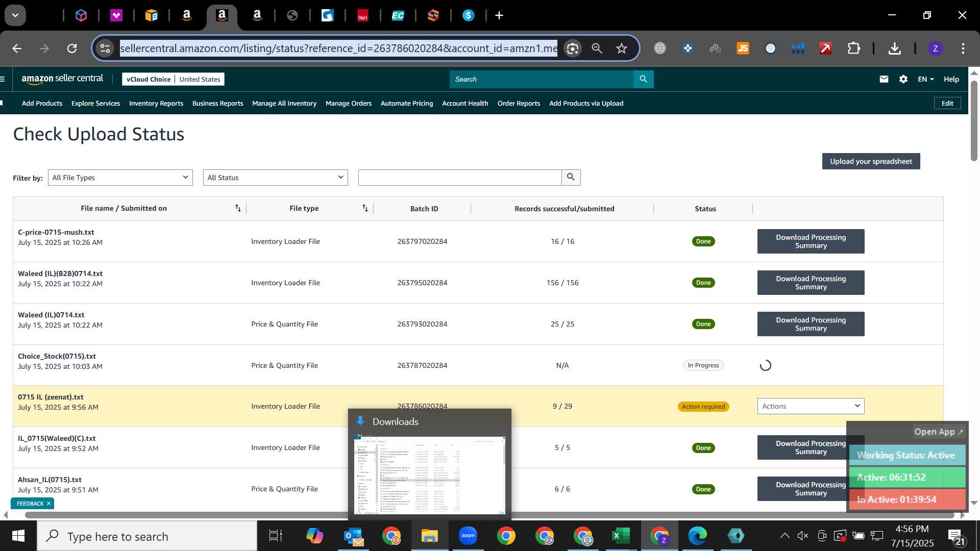This screenshot has height=551, width=980.
Task: Open Excel from the taskbar
Action: tap(621, 536)
